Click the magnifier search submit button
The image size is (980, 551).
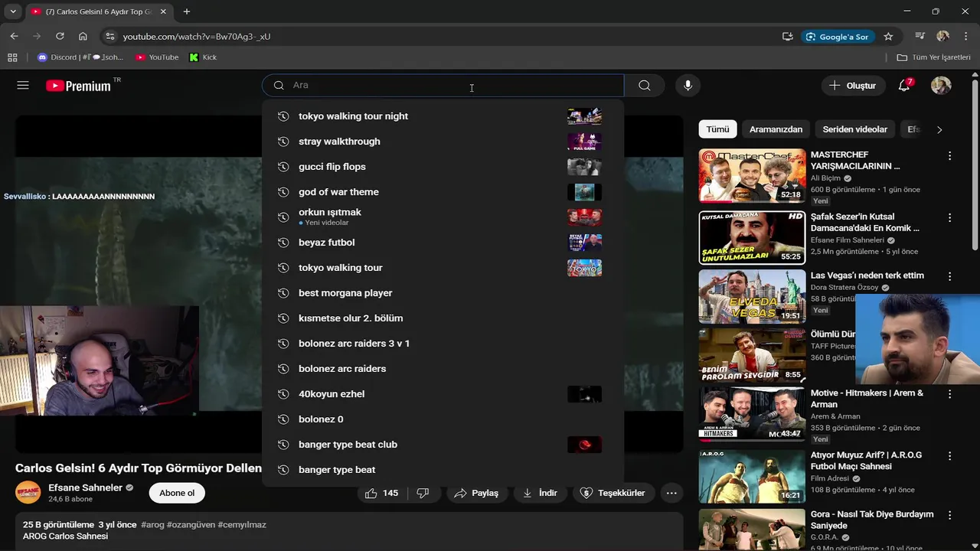(x=645, y=86)
